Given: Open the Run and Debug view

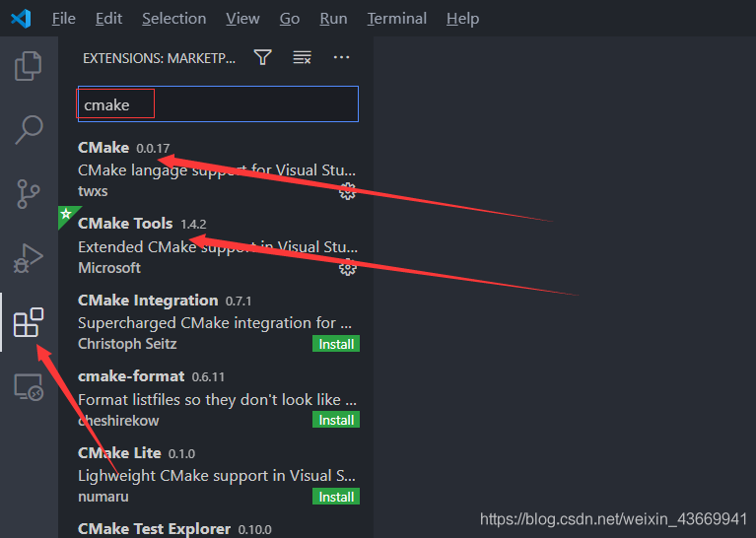Looking at the screenshot, I should (x=29, y=258).
